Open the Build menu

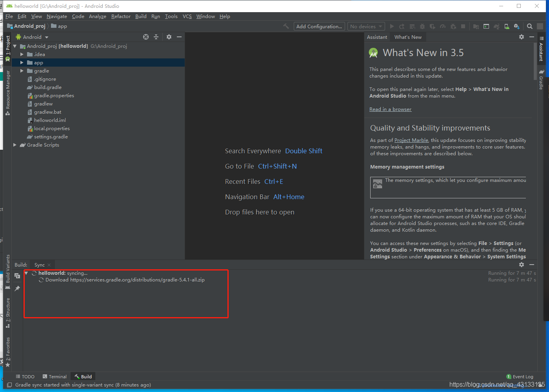pos(141,16)
